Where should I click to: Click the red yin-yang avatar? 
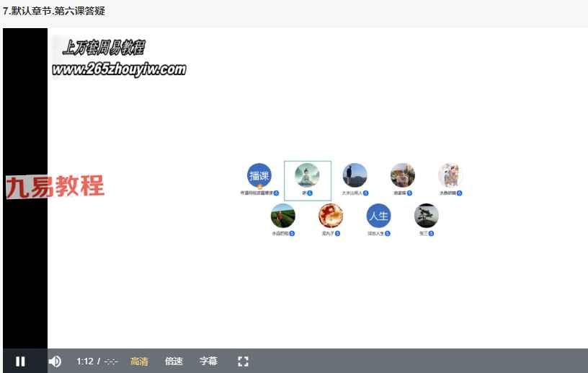click(x=331, y=216)
